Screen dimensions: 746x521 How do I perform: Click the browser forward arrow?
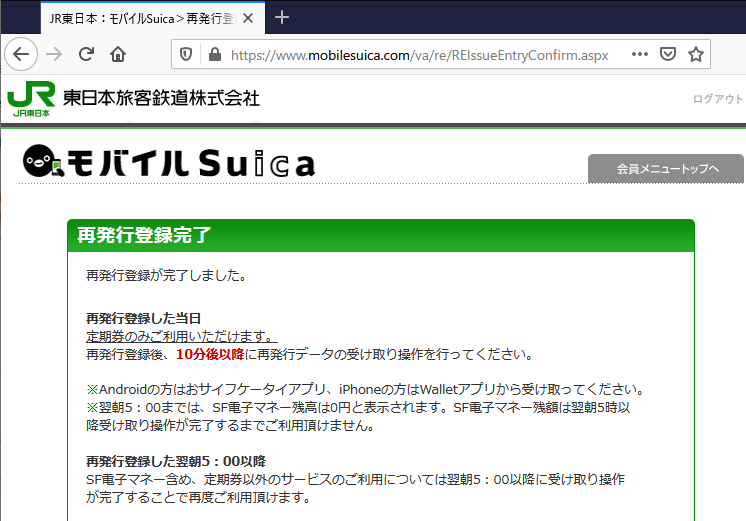point(54,54)
